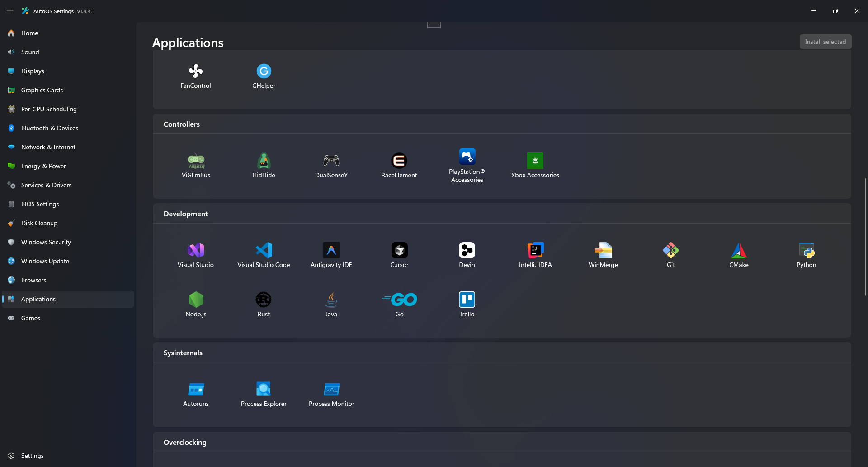Select the Antigravity IDE icon
This screenshot has height=467, width=868.
(331, 250)
